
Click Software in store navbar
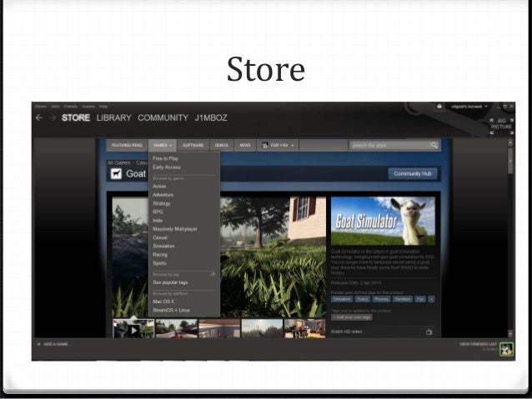pyautogui.click(x=193, y=145)
